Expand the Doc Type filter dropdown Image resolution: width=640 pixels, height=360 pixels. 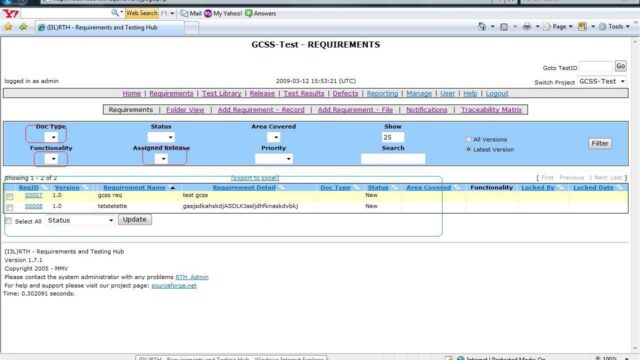coord(51,137)
